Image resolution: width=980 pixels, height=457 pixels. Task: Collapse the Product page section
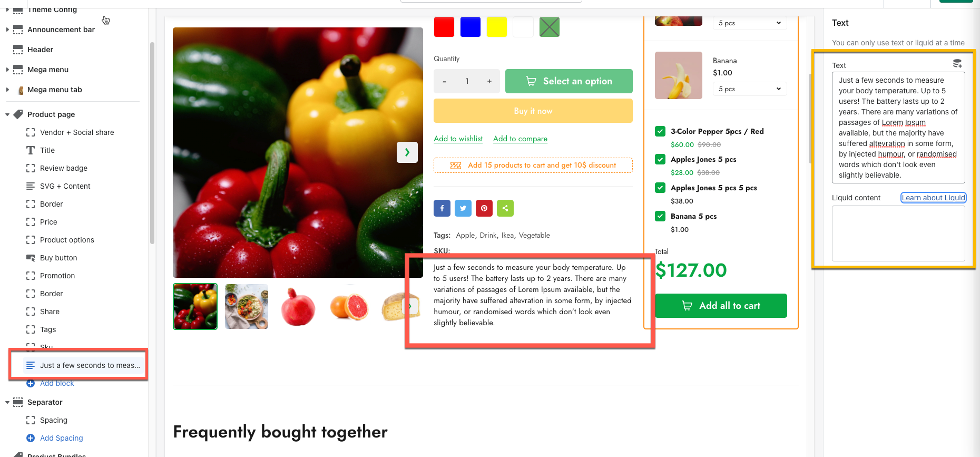click(7, 114)
